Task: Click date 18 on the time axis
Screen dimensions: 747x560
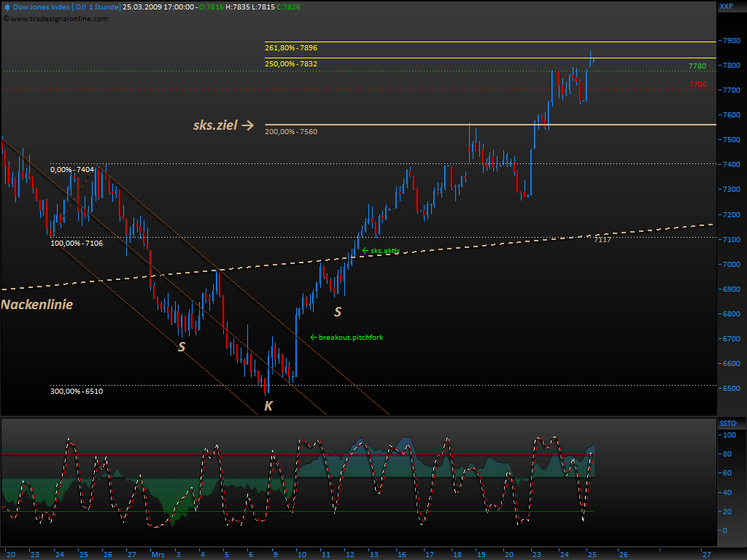Action: coord(457,554)
